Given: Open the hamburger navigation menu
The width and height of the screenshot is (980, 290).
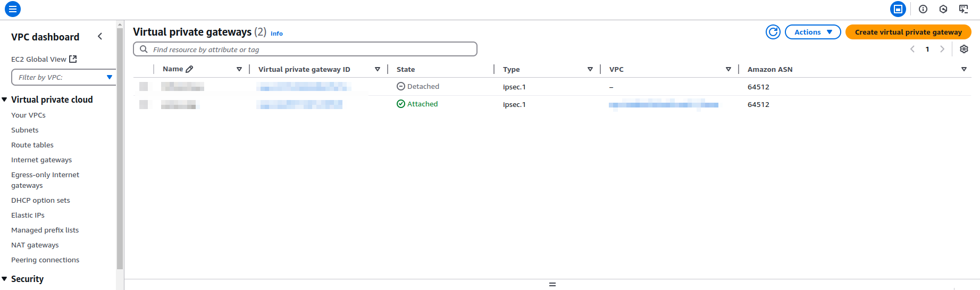Looking at the screenshot, I should 13,9.
